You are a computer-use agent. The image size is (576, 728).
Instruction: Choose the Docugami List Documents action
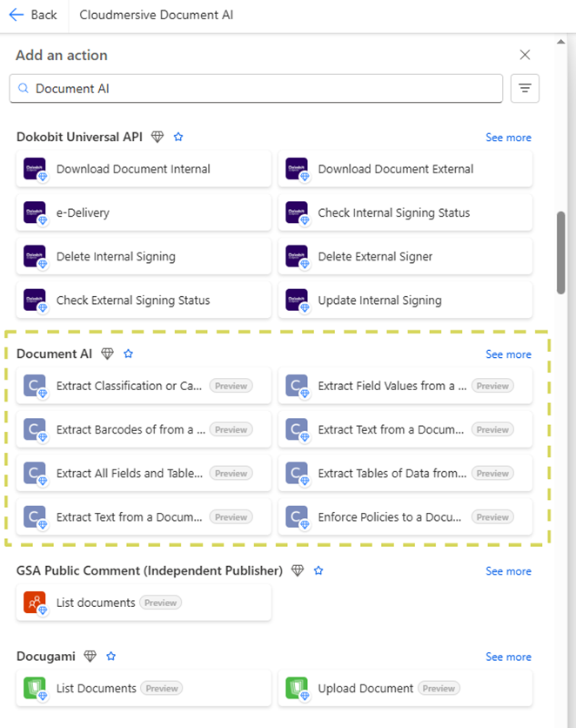coord(144,688)
